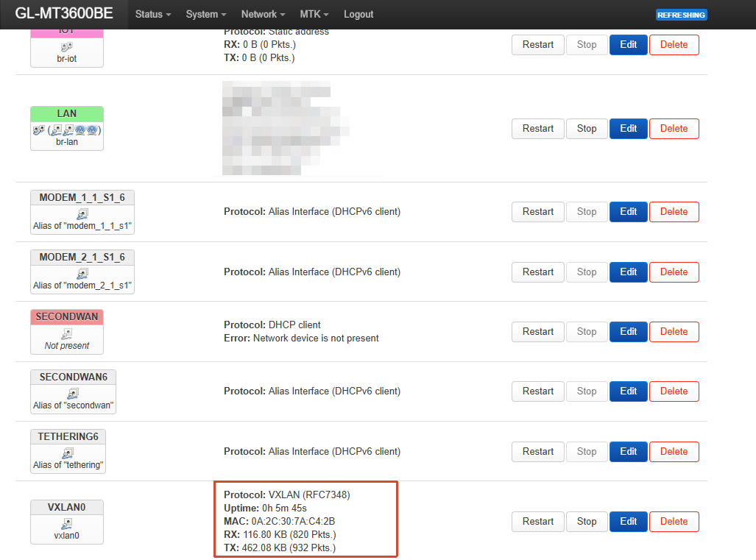This screenshot has height=560, width=756.
Task: Click the SECONDWAN6 alias device icon
Action: 73,394
